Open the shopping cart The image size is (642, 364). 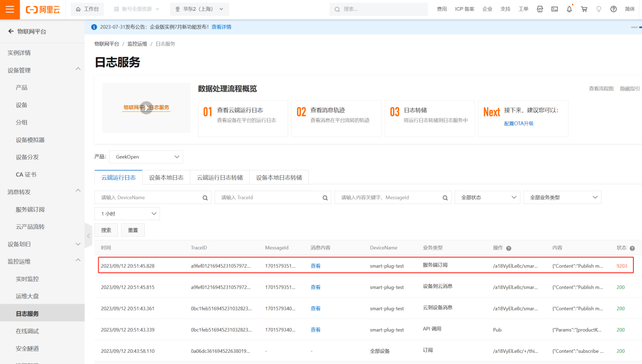click(x=584, y=9)
